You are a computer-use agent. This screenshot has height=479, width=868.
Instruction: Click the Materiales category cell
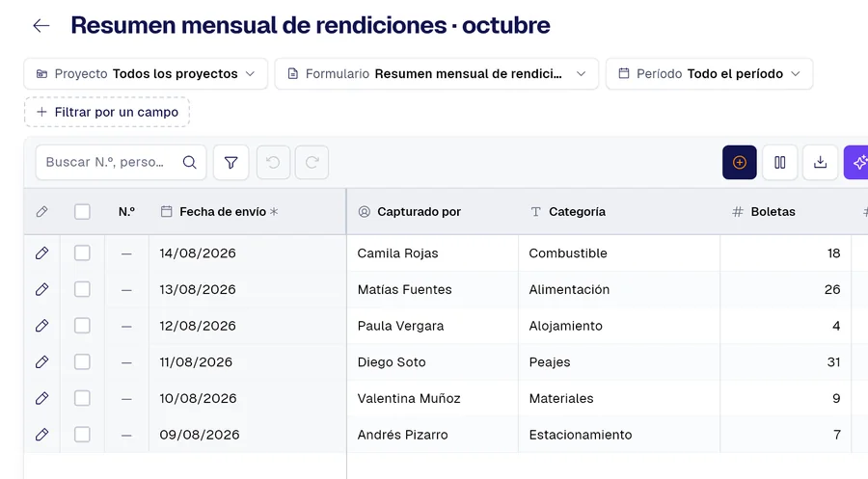(x=619, y=398)
